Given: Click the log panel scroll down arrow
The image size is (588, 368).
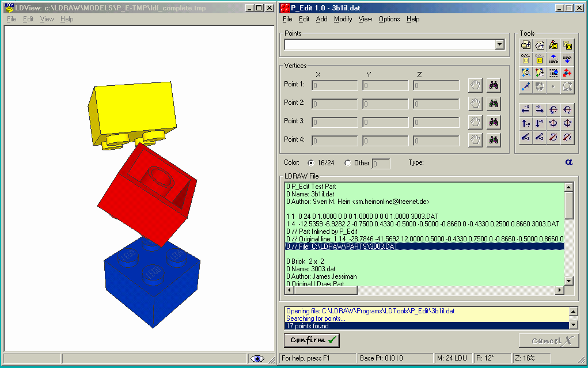Looking at the screenshot, I should click(x=574, y=324).
